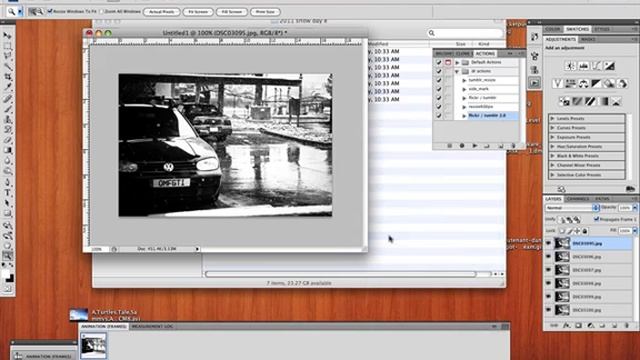Switch to the Paths tab
Screen dimensions: 640x360
(602, 199)
